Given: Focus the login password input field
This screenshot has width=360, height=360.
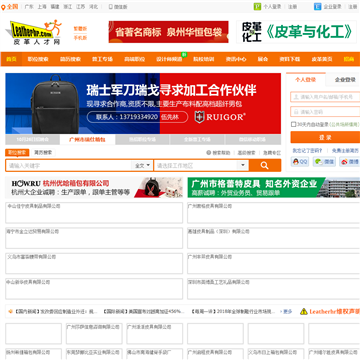Looking at the screenshot, I should tap(325, 112).
